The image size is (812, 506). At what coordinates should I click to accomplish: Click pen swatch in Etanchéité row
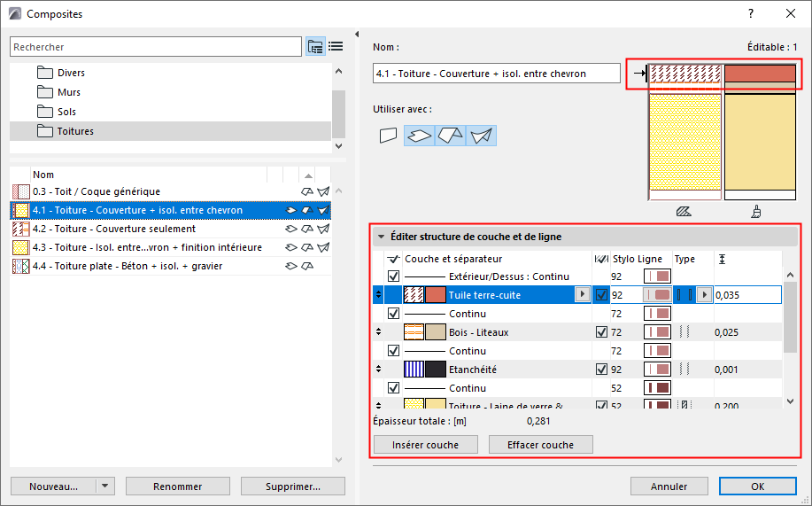pyautogui.click(x=657, y=370)
